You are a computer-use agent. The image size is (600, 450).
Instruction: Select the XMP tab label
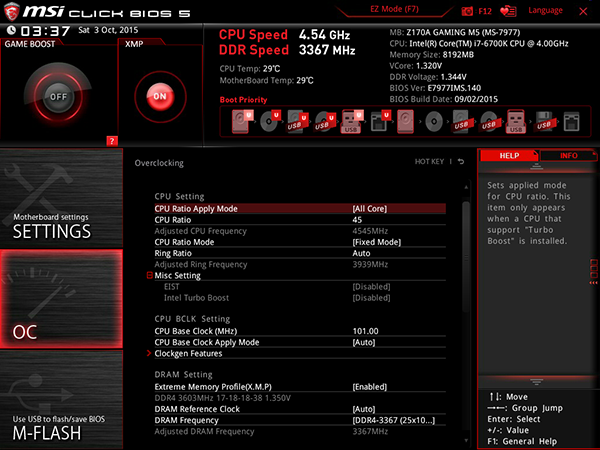coord(134,44)
